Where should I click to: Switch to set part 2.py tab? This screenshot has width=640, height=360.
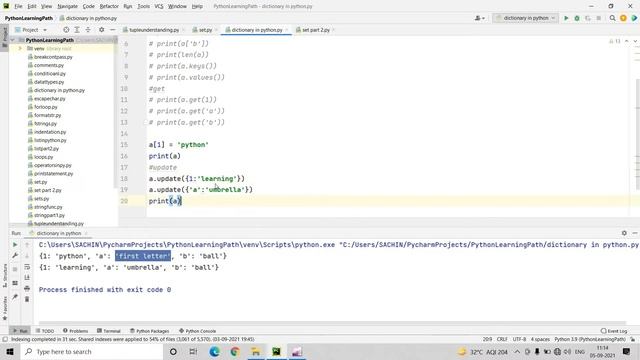click(316, 30)
